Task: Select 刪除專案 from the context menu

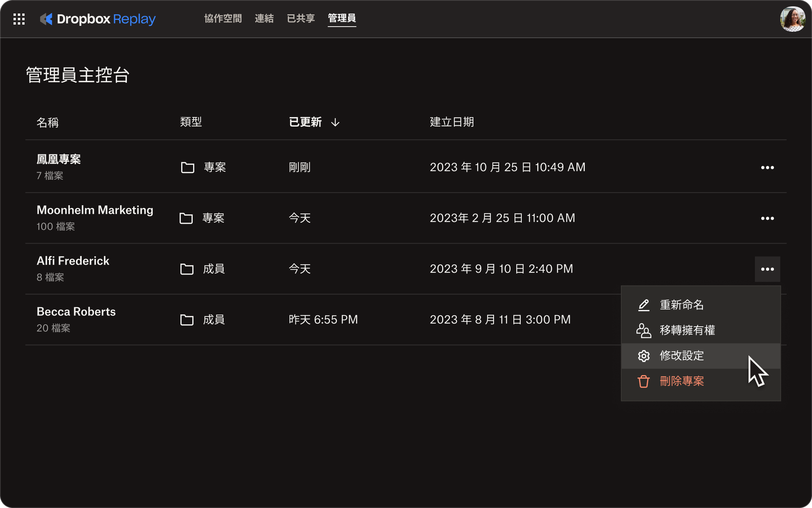Action: [682, 381]
